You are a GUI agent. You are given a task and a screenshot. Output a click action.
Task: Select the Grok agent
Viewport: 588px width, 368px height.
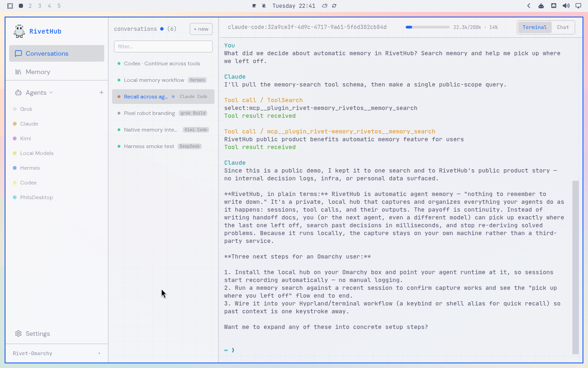(x=57, y=109)
